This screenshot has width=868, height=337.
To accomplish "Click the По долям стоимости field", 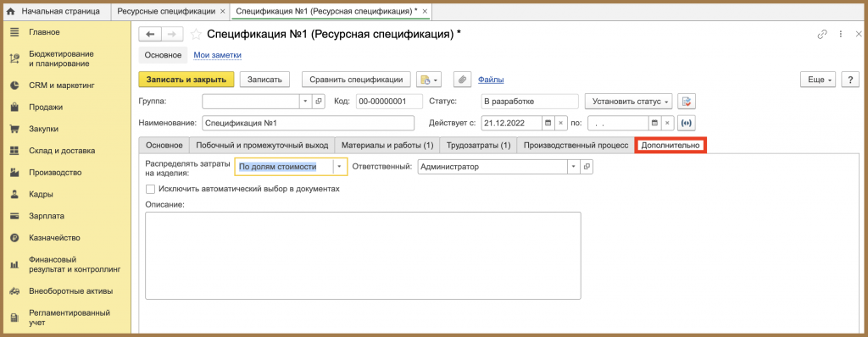I will tap(284, 167).
